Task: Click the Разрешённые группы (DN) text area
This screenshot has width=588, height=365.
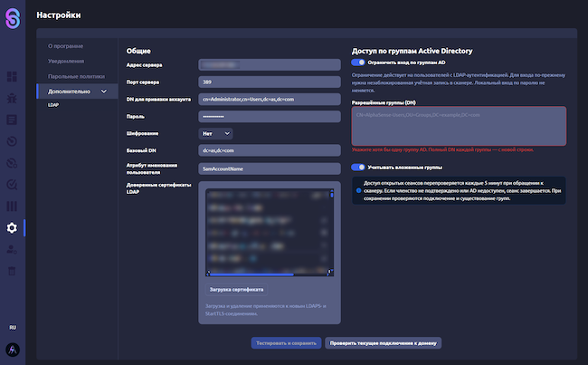Action: [459, 126]
